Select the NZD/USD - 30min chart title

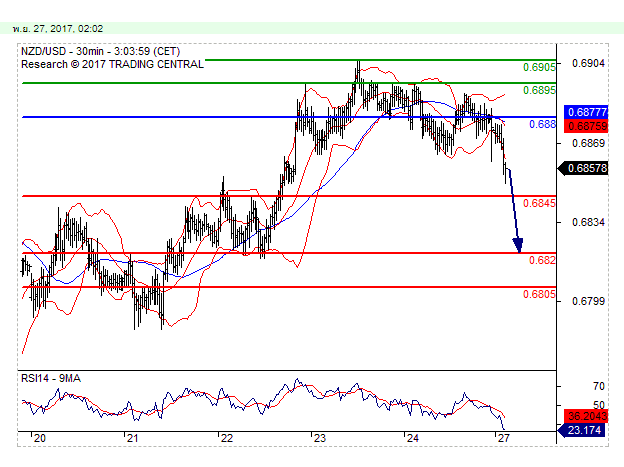point(100,51)
